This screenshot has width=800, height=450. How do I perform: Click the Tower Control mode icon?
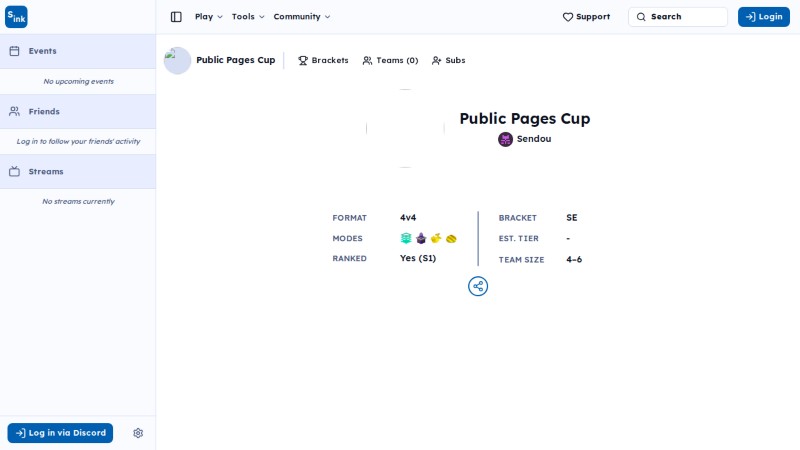point(421,238)
